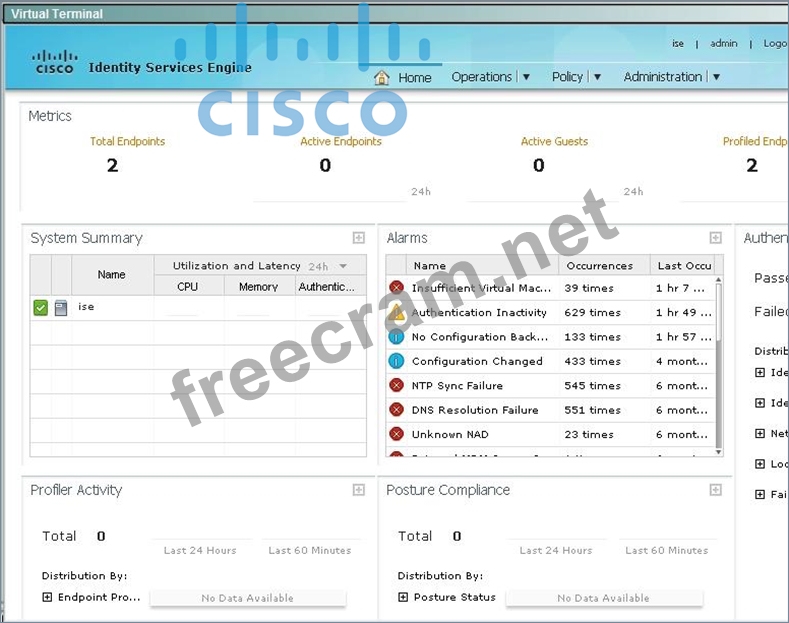Expand the Posture Status distribution

pos(403,597)
